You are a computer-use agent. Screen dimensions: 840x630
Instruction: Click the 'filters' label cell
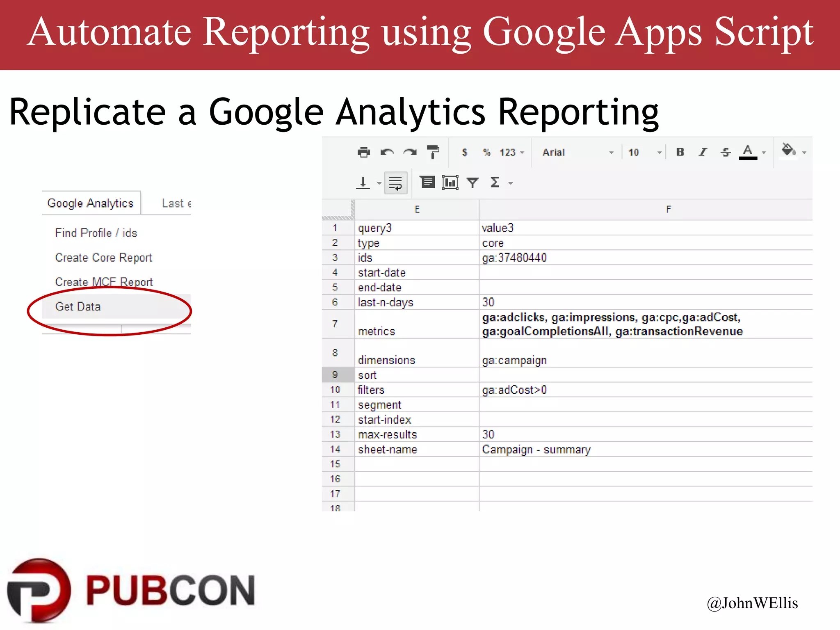417,390
